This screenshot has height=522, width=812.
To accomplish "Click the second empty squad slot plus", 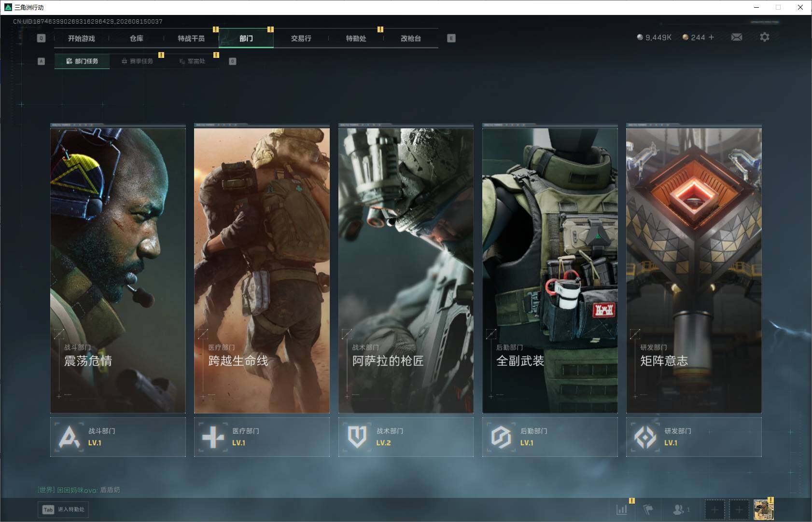I will 739,509.
